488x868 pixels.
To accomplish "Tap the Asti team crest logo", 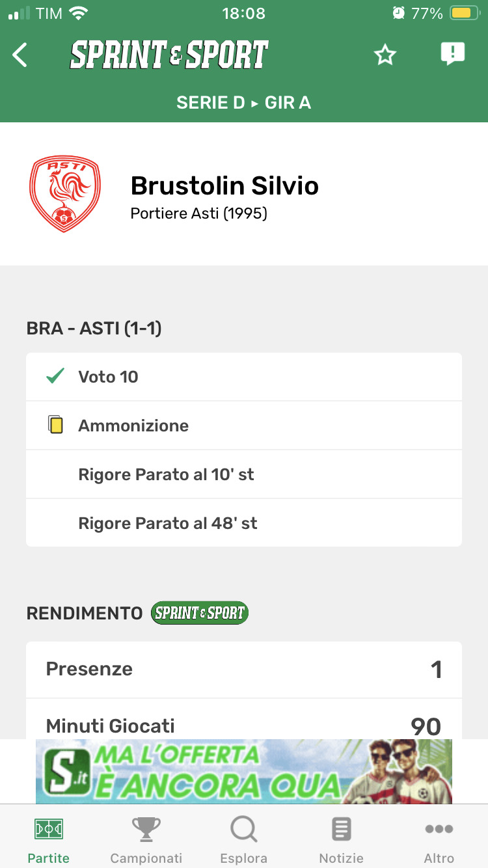I will point(65,193).
